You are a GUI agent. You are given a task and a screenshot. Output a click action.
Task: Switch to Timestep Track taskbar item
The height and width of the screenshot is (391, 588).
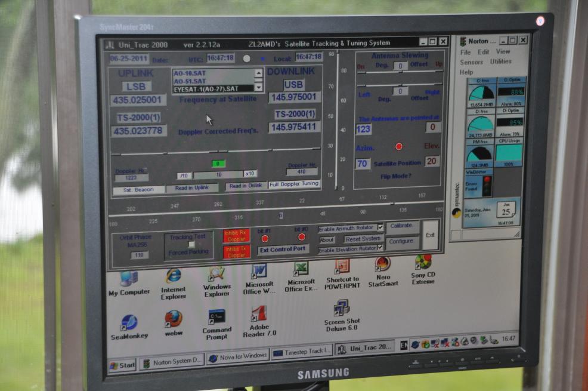coord(302,352)
